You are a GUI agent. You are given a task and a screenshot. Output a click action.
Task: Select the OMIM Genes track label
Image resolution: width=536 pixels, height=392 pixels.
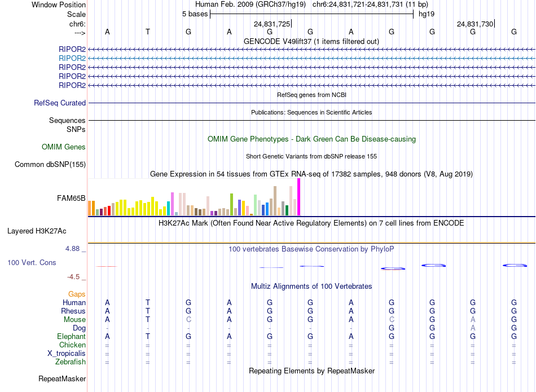(x=64, y=147)
